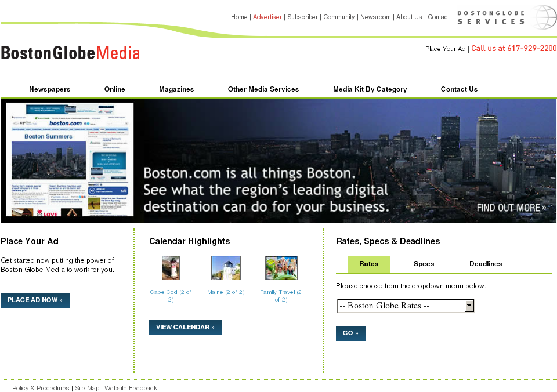Open the Other Media Services menu
Image resolution: width=557 pixels, height=392 pixels.
[263, 89]
